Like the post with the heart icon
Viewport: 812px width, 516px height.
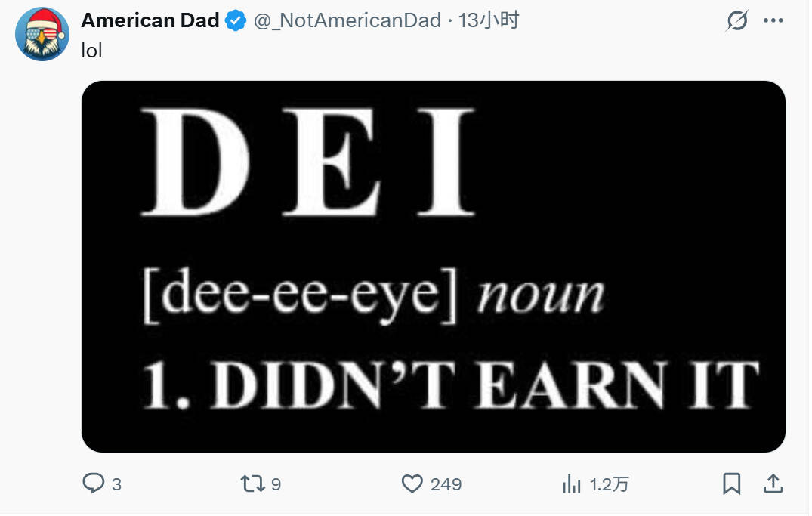412,484
